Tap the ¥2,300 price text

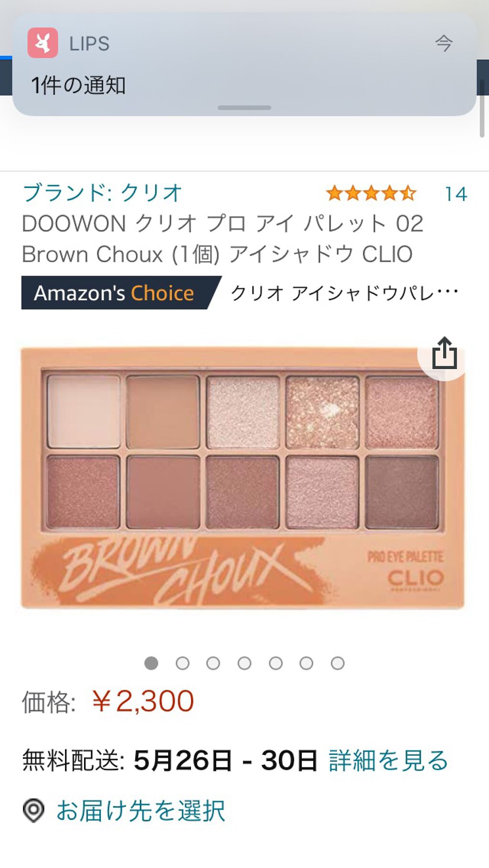tap(143, 701)
